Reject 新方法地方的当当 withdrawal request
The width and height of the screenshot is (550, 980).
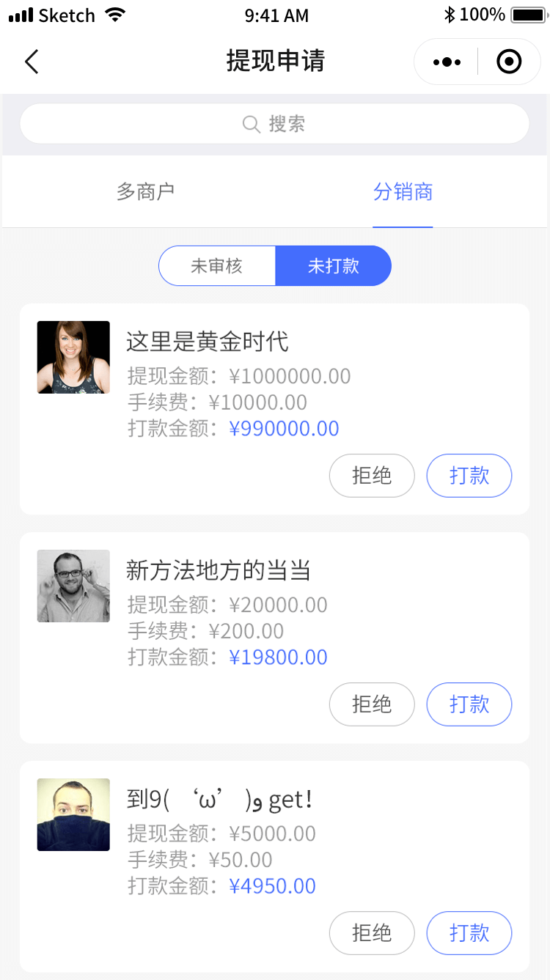click(x=372, y=704)
